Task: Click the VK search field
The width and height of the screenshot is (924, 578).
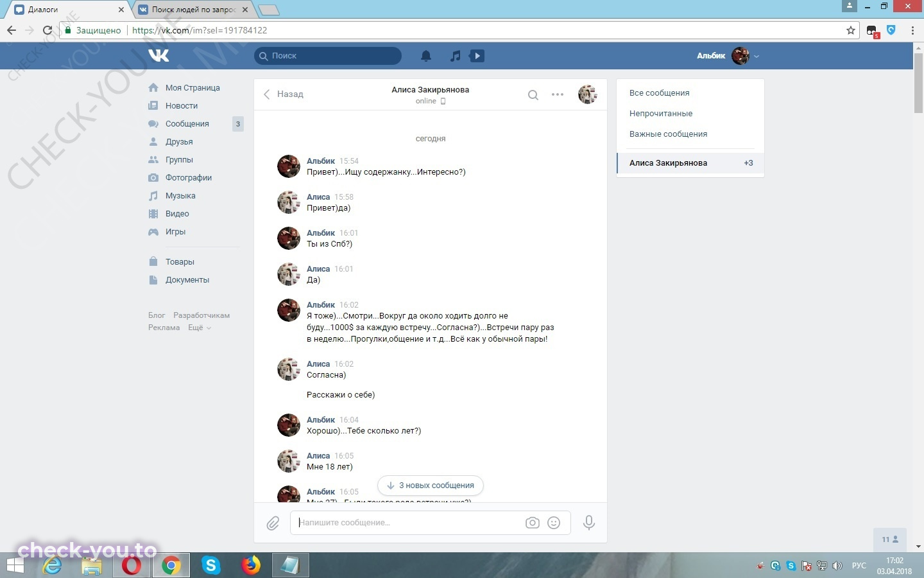Action: 328,56
